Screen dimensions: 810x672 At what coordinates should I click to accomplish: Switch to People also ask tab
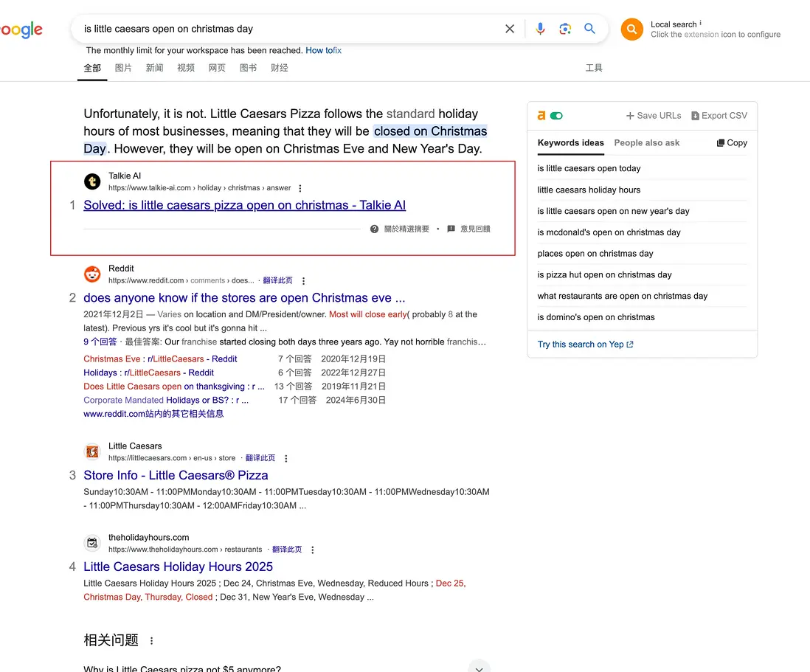[647, 143]
